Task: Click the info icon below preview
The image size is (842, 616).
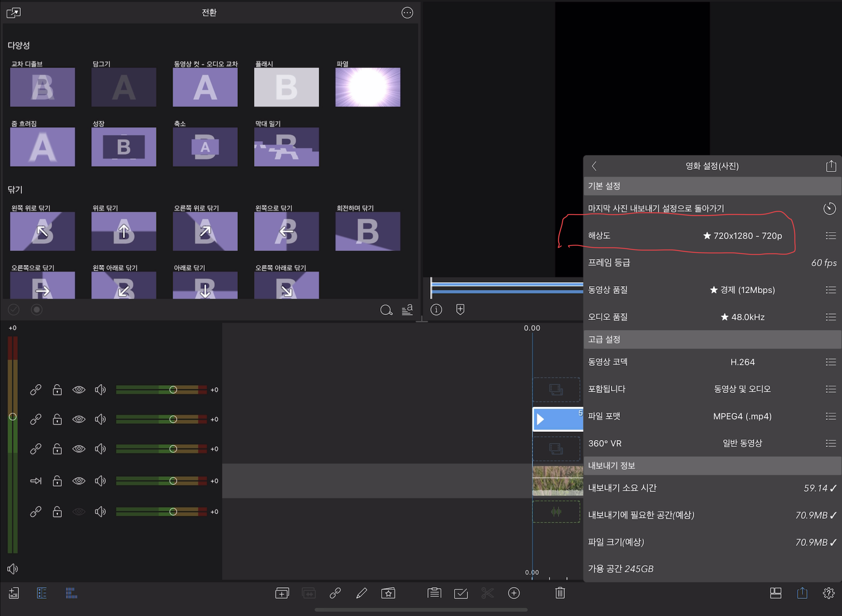Action: (x=436, y=310)
